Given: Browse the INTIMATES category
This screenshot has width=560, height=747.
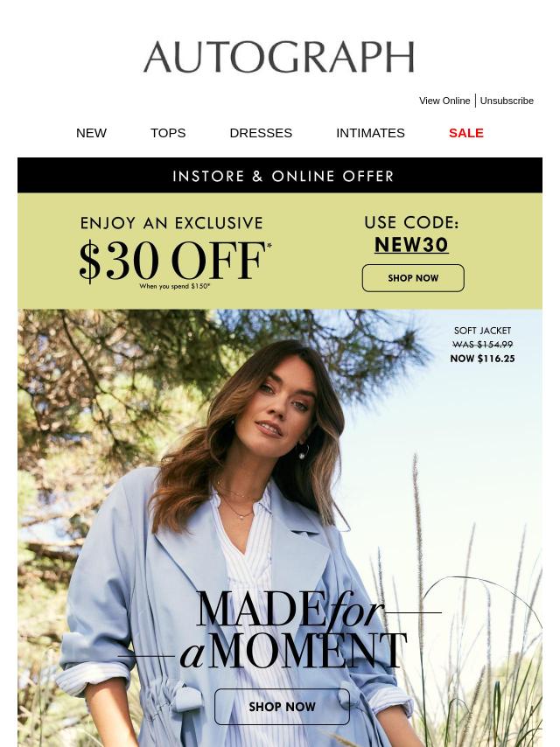Looking at the screenshot, I should coord(370,133).
